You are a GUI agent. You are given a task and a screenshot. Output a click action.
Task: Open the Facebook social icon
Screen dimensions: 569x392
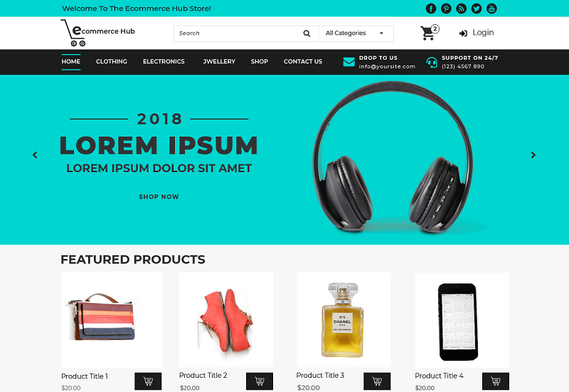pos(431,9)
